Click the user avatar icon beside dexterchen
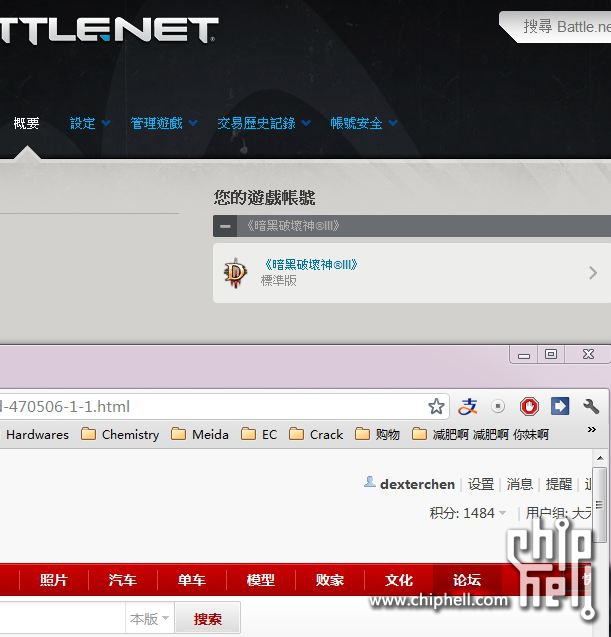611x637 pixels. tap(370, 482)
